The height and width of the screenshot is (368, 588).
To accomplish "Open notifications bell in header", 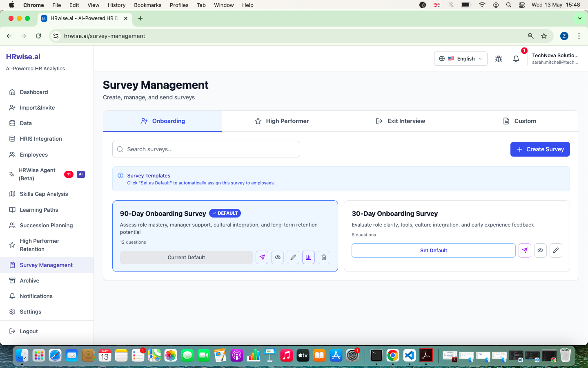I will [x=516, y=59].
